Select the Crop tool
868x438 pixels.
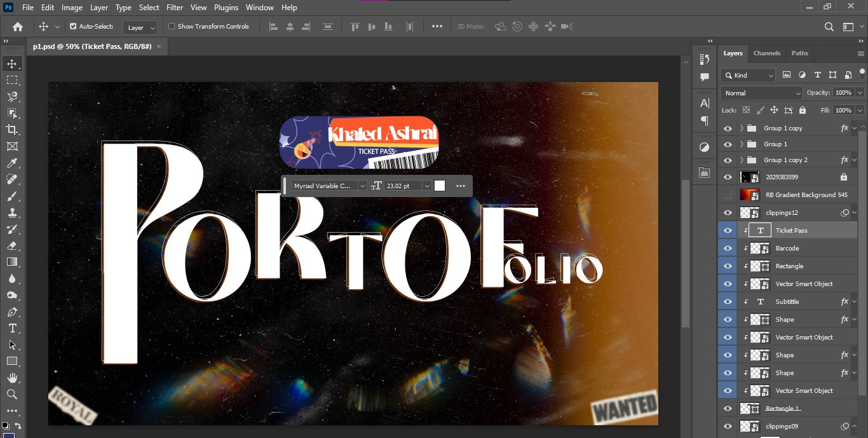click(x=12, y=130)
